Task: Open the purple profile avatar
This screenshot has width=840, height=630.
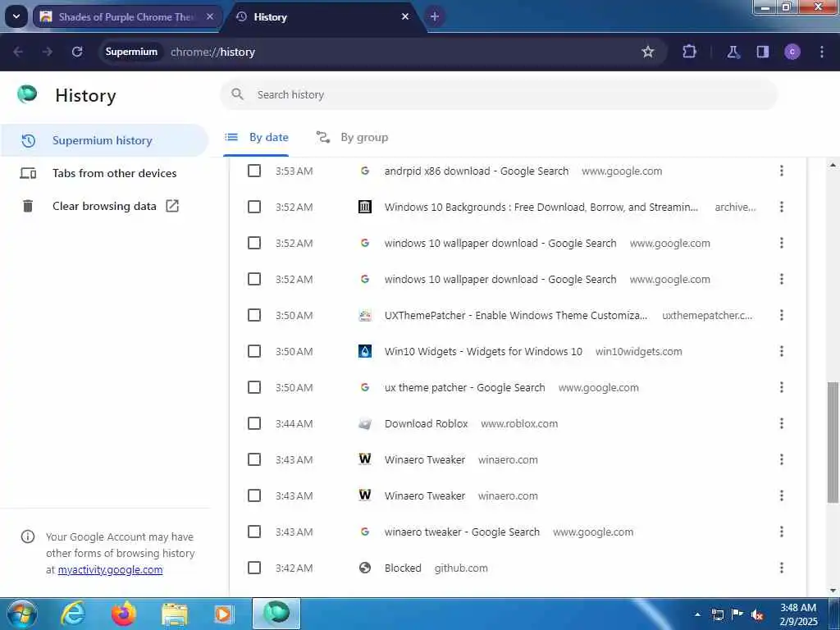Action: [792, 52]
